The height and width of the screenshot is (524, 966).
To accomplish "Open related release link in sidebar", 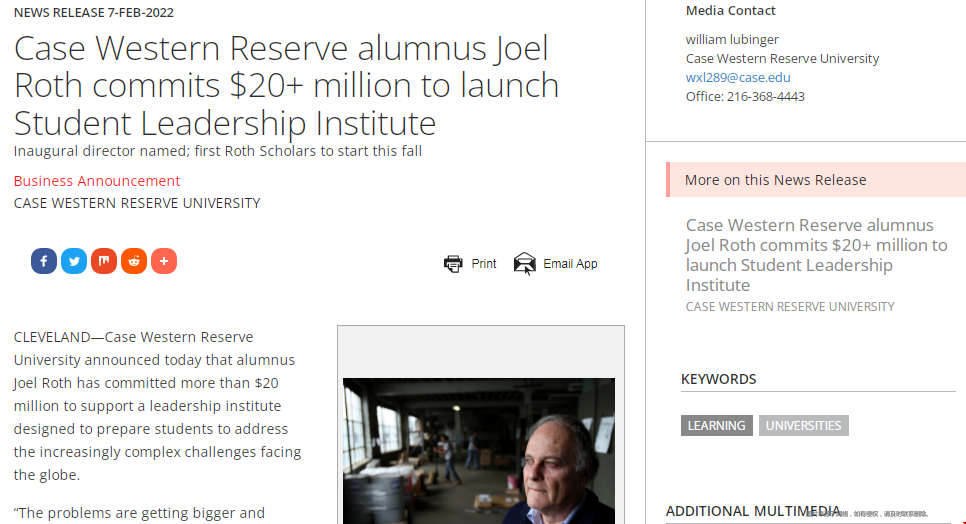I will tap(816, 255).
